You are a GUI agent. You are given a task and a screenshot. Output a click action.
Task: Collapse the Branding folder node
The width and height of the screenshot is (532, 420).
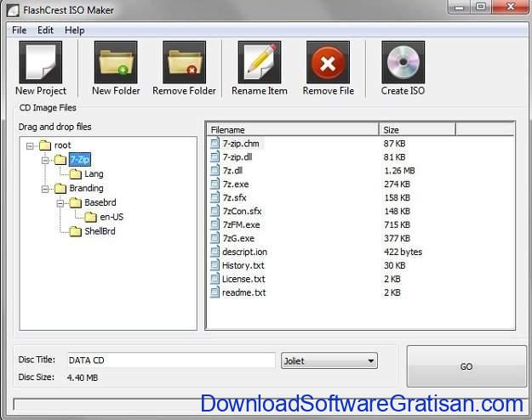point(45,189)
